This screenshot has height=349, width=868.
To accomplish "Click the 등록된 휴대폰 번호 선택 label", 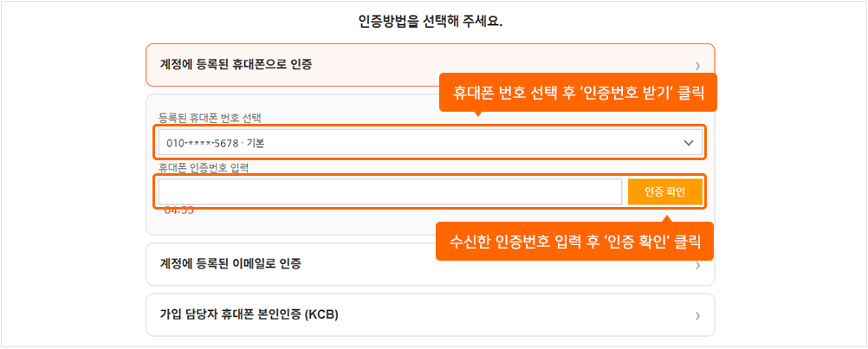I will click(x=210, y=118).
